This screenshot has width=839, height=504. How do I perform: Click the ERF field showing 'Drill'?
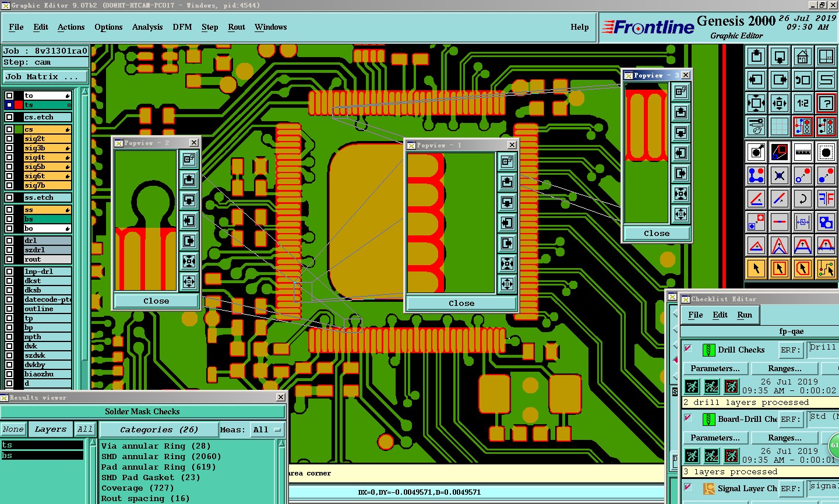[x=823, y=349]
